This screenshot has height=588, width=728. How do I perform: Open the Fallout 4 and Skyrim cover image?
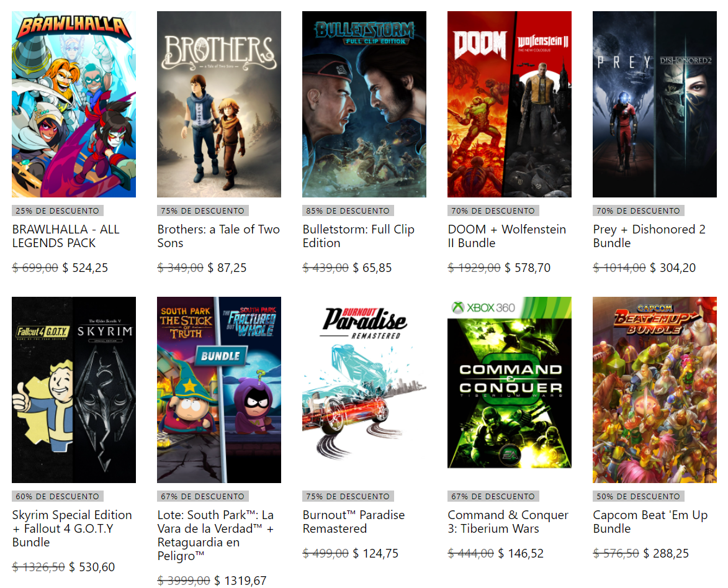74,390
